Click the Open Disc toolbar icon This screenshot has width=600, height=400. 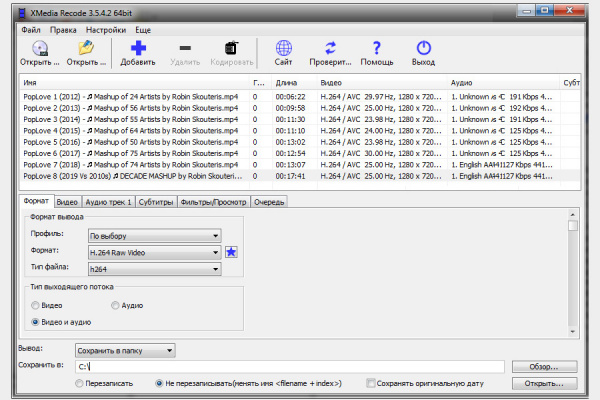(x=40, y=49)
